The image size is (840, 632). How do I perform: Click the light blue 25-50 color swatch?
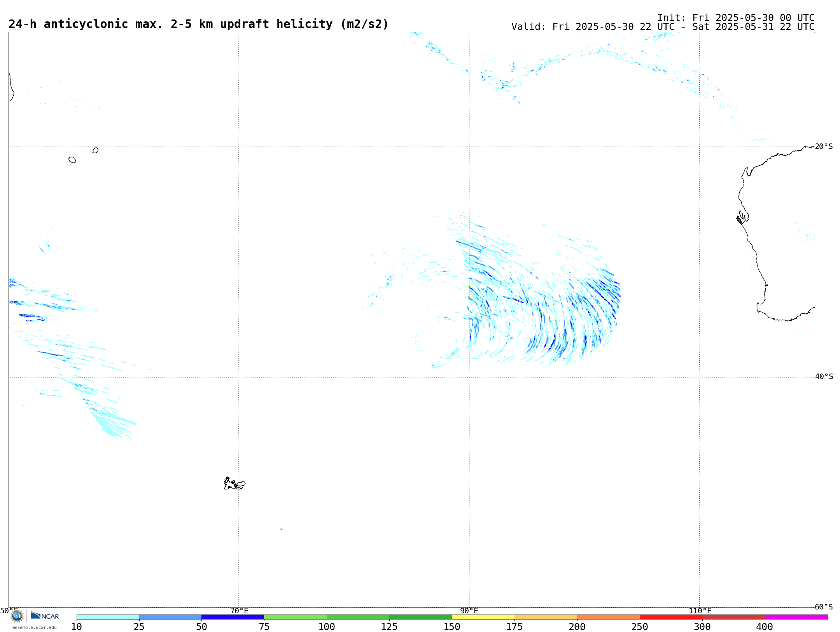tap(170, 617)
